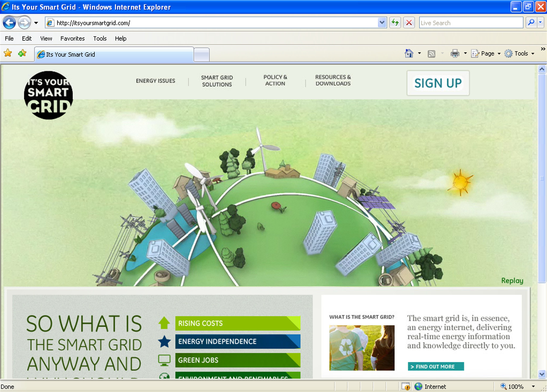Select the Rising Costs banner
The height and width of the screenshot is (392, 547).
238,323
